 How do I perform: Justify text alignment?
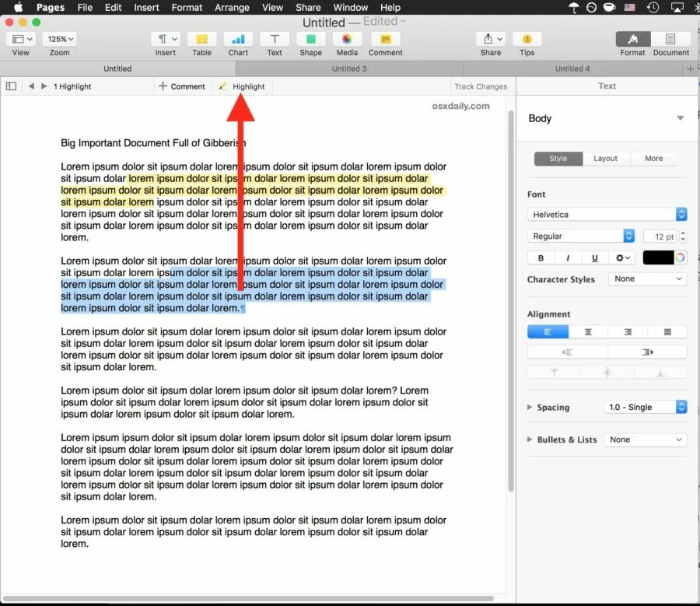tap(667, 332)
